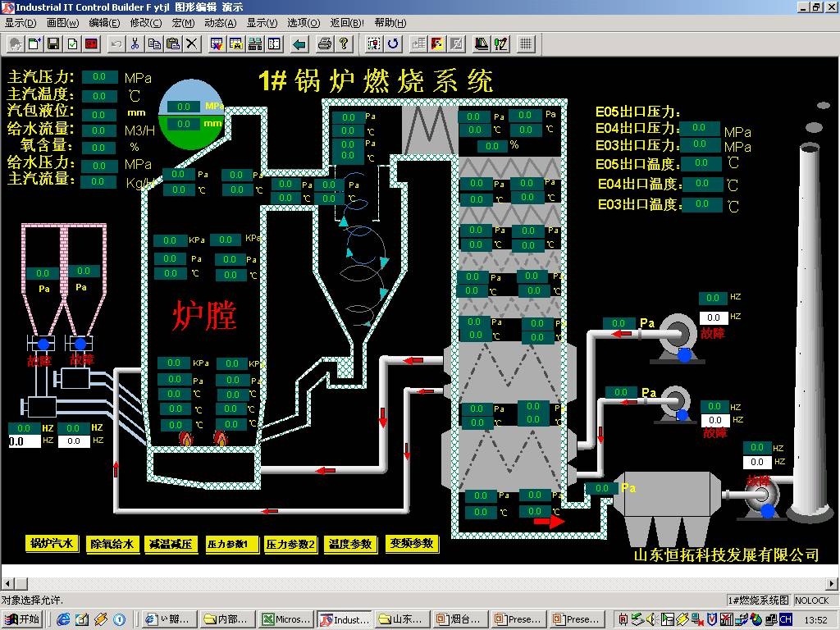Click the 主汽压力 value field

click(99, 77)
